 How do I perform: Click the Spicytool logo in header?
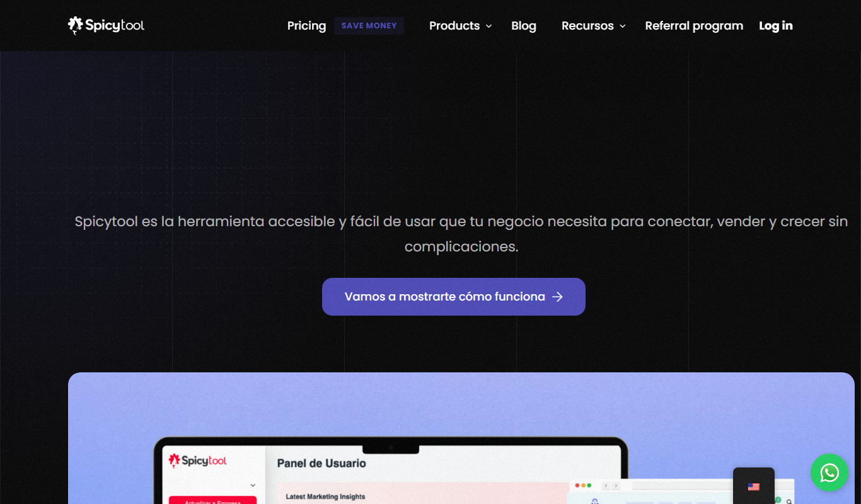tap(107, 25)
